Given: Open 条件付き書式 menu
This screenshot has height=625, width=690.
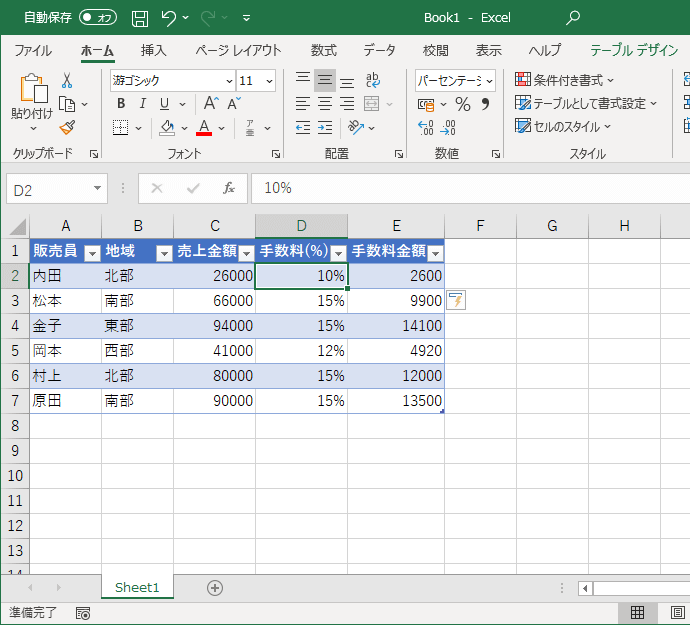Looking at the screenshot, I should (564, 80).
